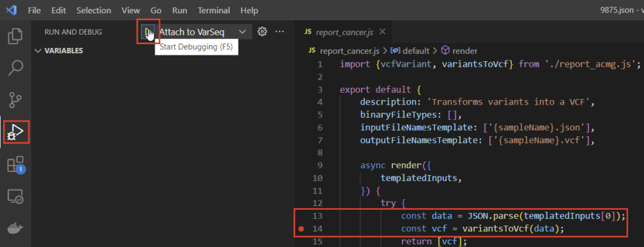Open the Attach to VarSeq configuration dropdown

pos(203,32)
